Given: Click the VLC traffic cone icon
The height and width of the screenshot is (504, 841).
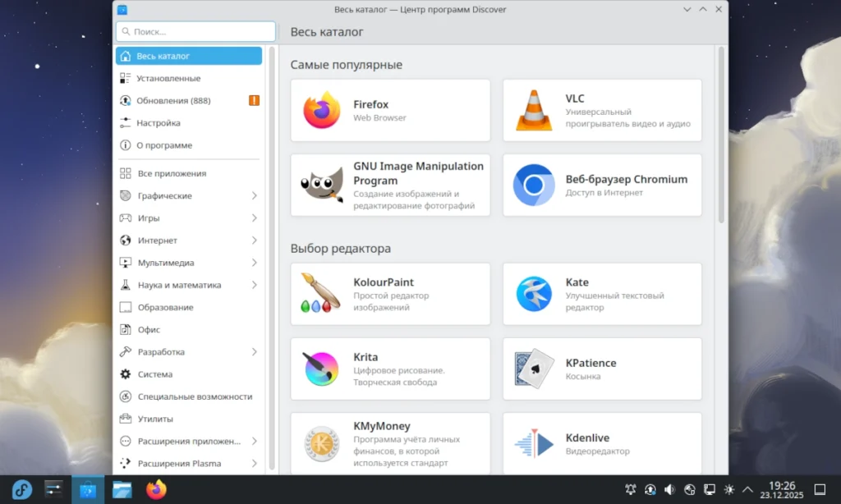Looking at the screenshot, I should (534, 111).
